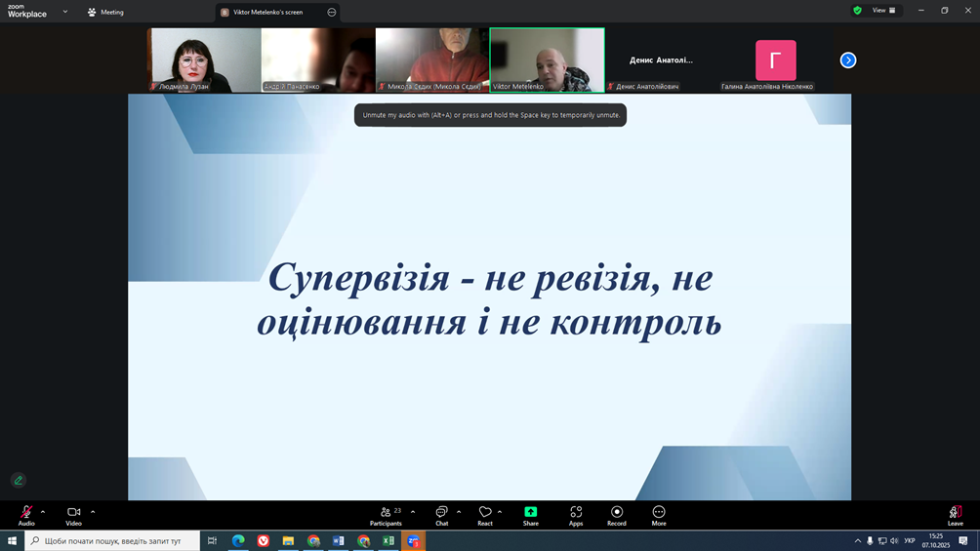Click the React heart icon
Viewport: 980px width, 551px height.
(485, 514)
